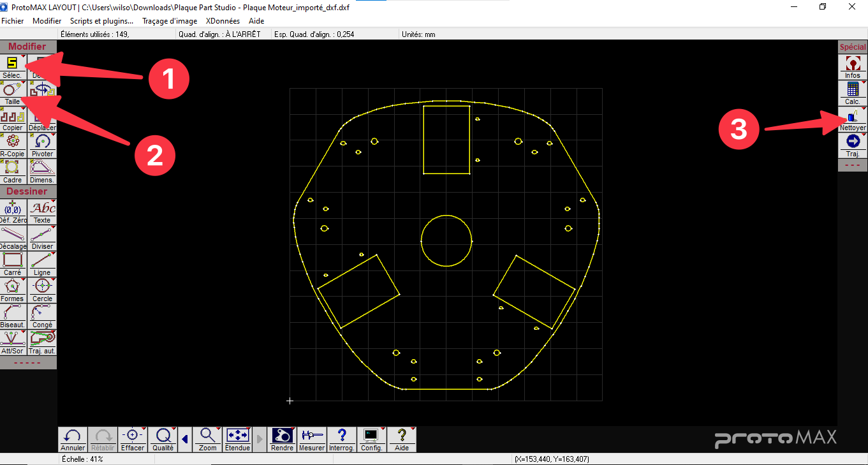Click the Spécial panel header
The image size is (868, 465).
(853, 47)
